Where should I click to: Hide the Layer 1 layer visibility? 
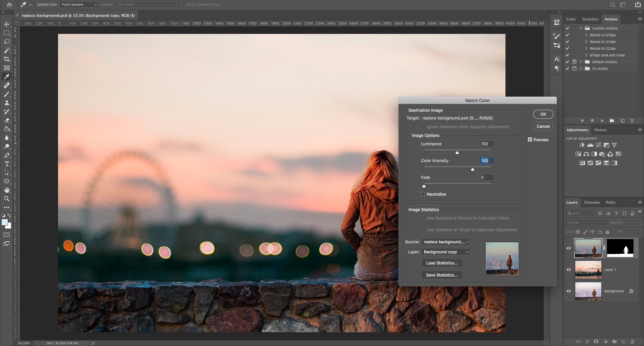pos(569,269)
